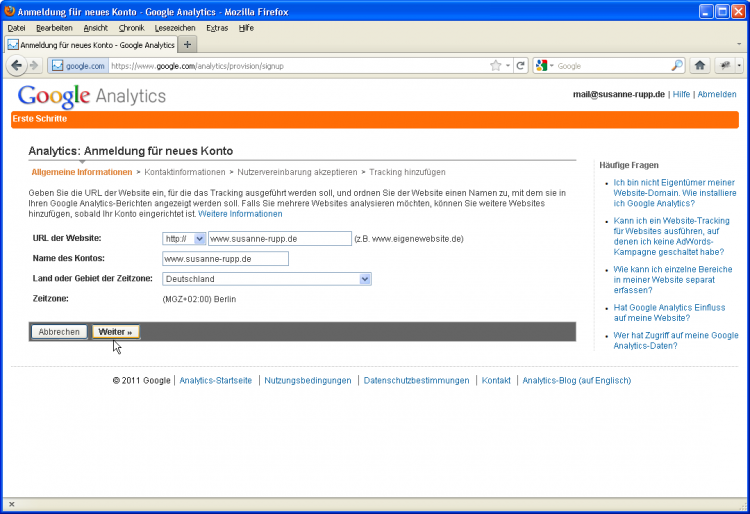Open the Chronik menu
The height and width of the screenshot is (514, 750).
coord(131,28)
